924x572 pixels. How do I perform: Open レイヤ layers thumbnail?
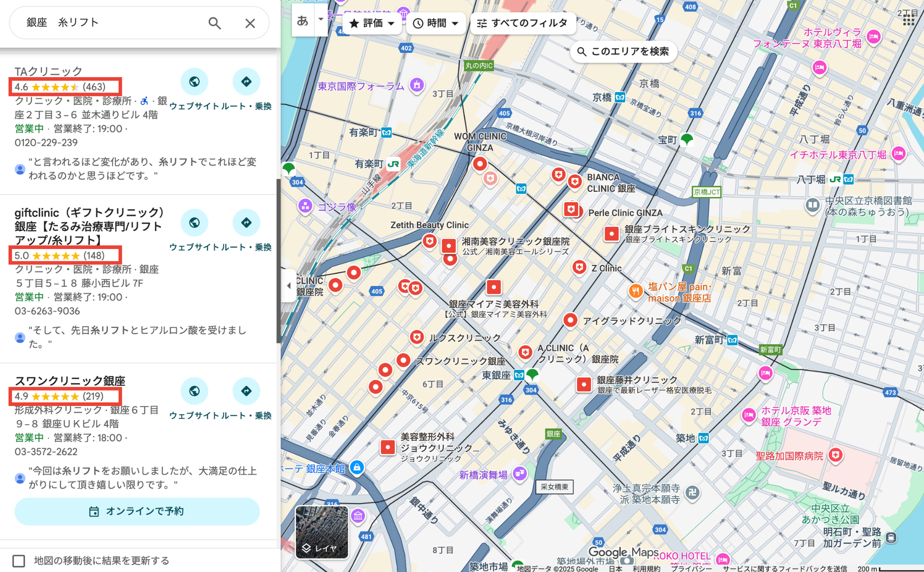pyautogui.click(x=322, y=532)
